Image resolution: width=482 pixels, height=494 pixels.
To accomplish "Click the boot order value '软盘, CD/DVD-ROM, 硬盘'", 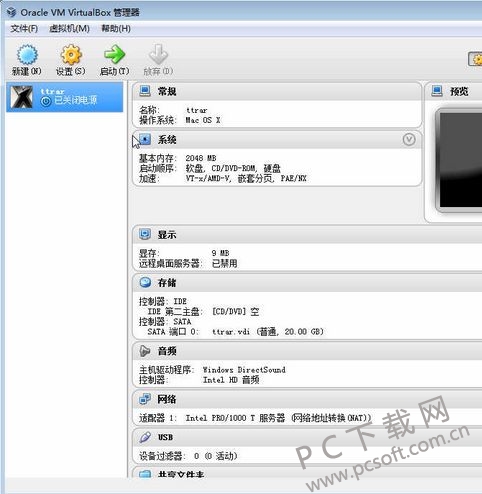I will 233,168.
